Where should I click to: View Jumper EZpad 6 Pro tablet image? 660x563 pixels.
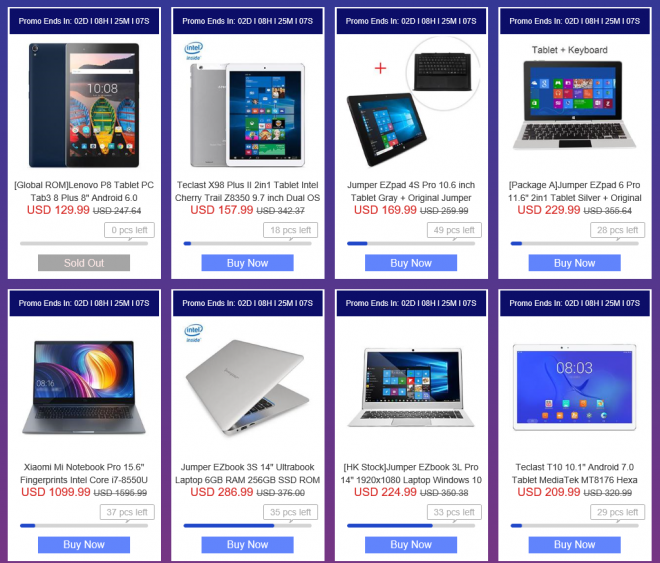coord(575,105)
